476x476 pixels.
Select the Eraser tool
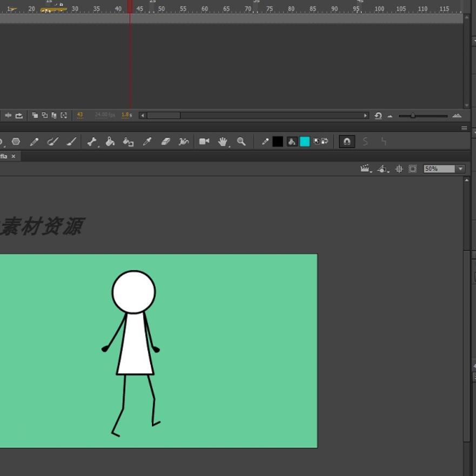click(x=166, y=142)
